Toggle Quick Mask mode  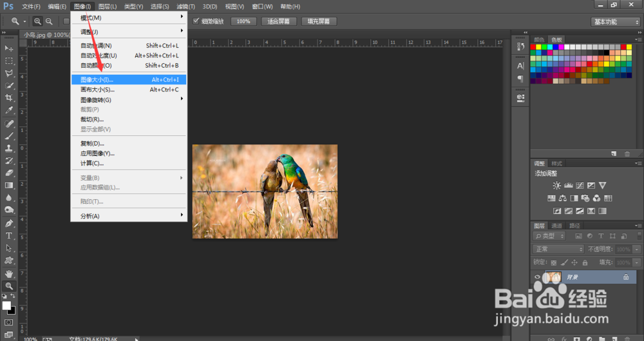click(x=8, y=322)
